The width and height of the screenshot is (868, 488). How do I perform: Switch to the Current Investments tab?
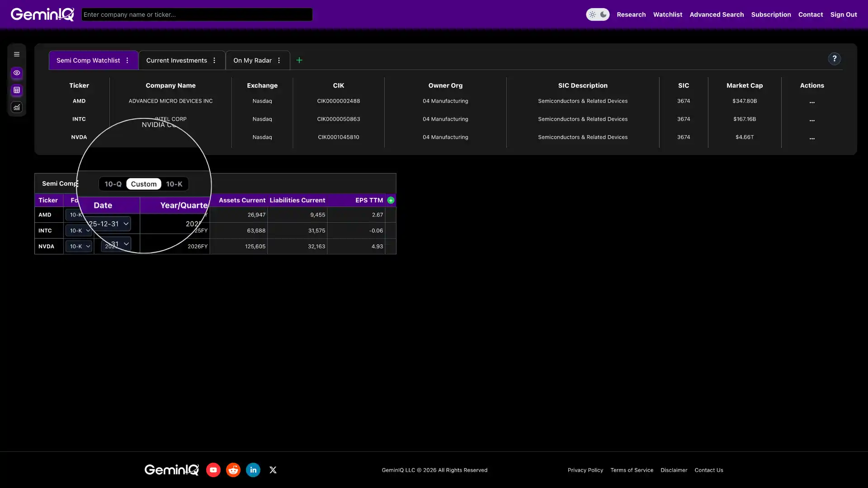pos(176,60)
